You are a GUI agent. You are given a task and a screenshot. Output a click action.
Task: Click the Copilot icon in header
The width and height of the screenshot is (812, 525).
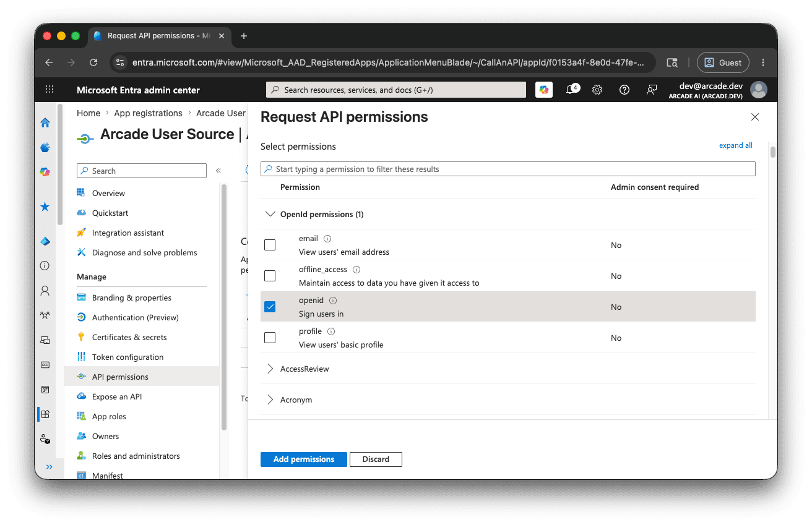(544, 90)
